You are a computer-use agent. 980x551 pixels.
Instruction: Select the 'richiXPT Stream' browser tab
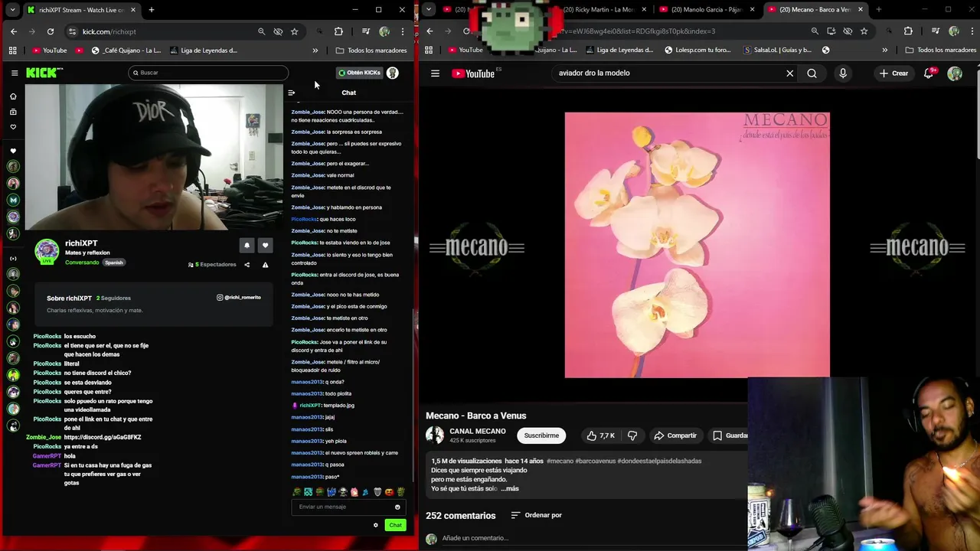(x=81, y=10)
